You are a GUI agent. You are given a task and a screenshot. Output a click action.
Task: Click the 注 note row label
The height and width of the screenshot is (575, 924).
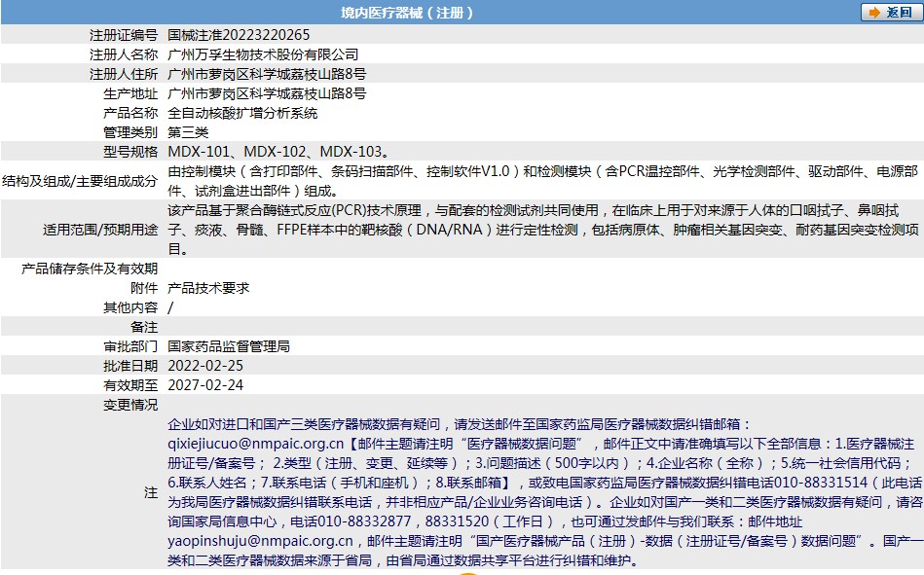coord(151,492)
